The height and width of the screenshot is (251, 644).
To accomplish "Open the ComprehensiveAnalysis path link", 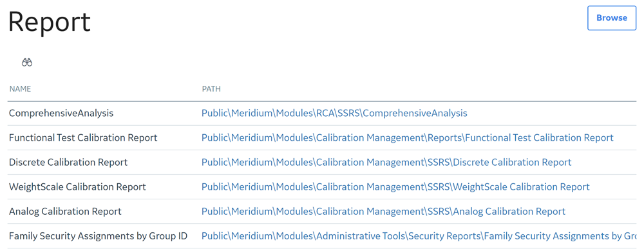I will coord(334,113).
